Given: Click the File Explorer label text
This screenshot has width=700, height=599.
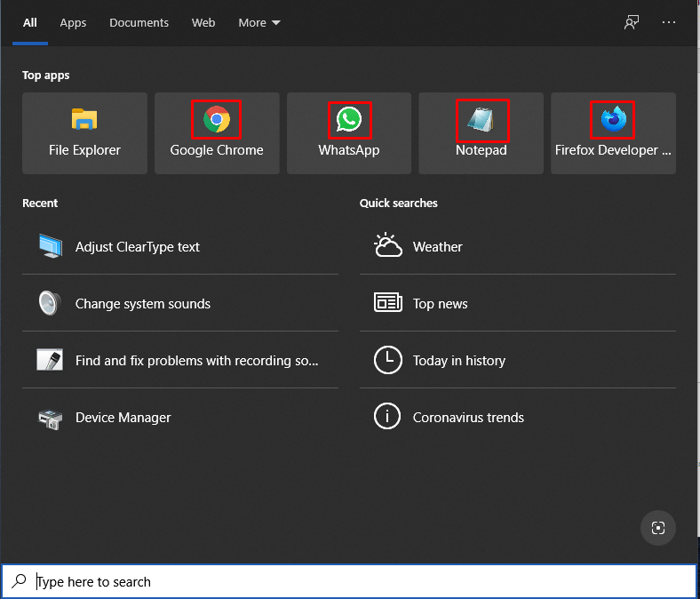Looking at the screenshot, I should [84, 150].
